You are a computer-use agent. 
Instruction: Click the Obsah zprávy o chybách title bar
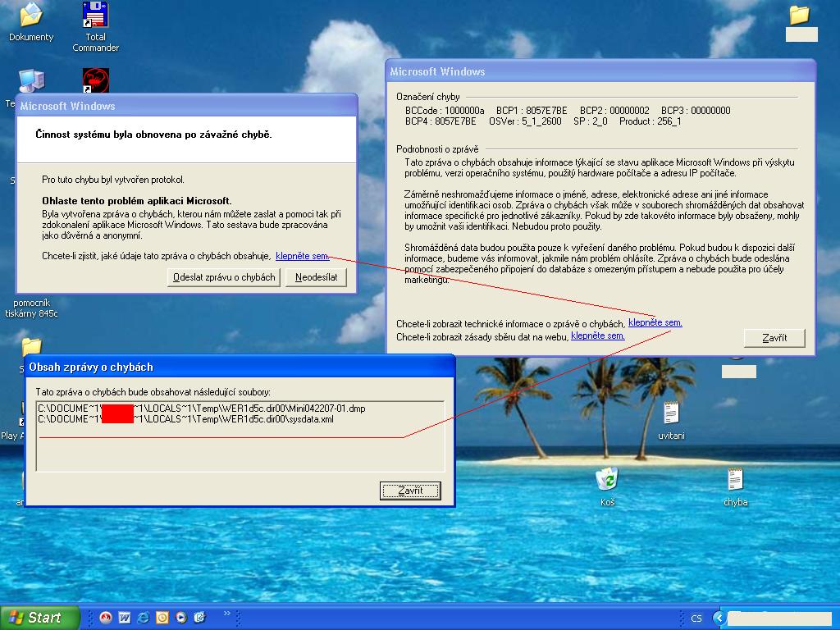(x=240, y=367)
